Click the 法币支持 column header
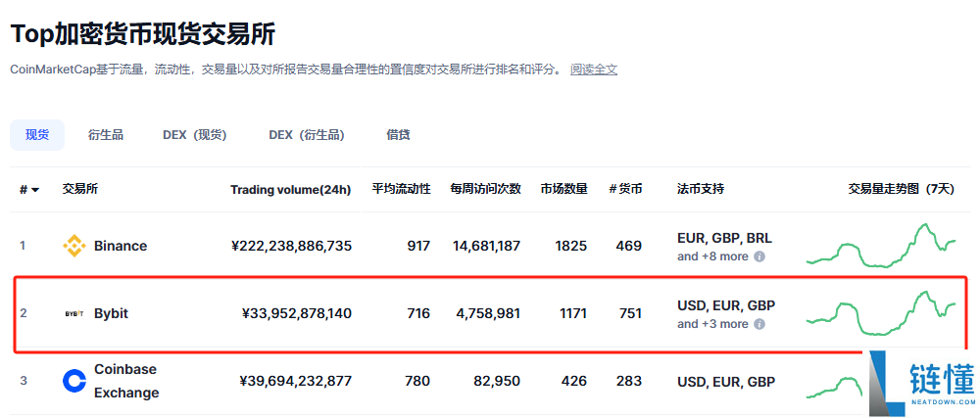Screen dimensions: 980x418 (701, 189)
